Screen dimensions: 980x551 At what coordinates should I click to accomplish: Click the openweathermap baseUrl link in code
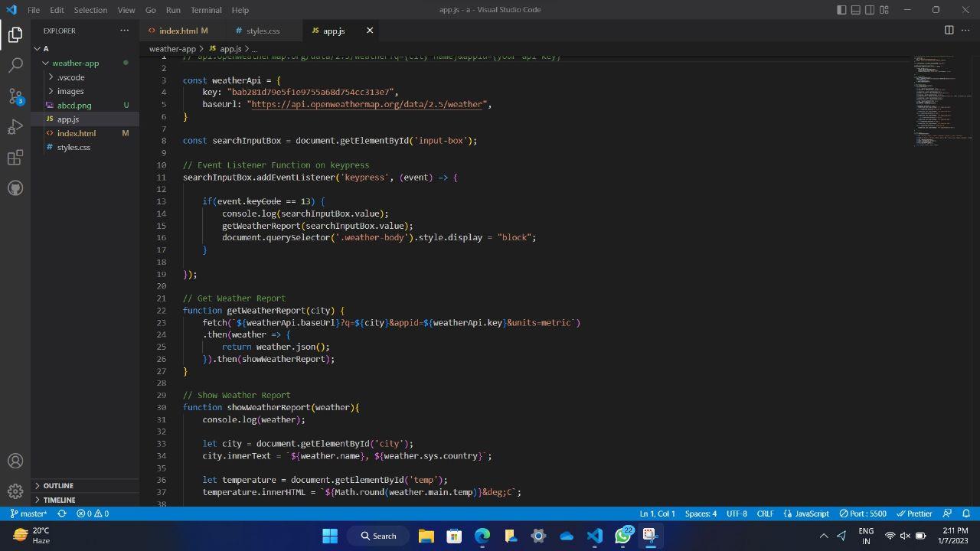point(367,104)
